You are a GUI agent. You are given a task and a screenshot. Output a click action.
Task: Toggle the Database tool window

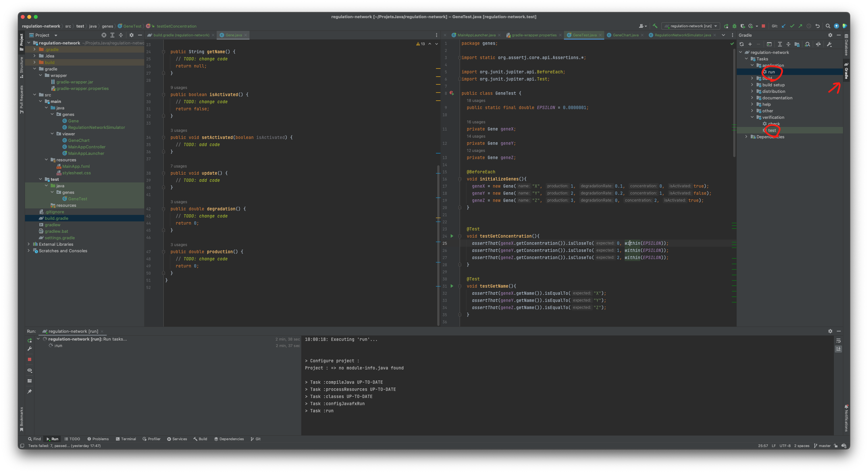point(846,44)
